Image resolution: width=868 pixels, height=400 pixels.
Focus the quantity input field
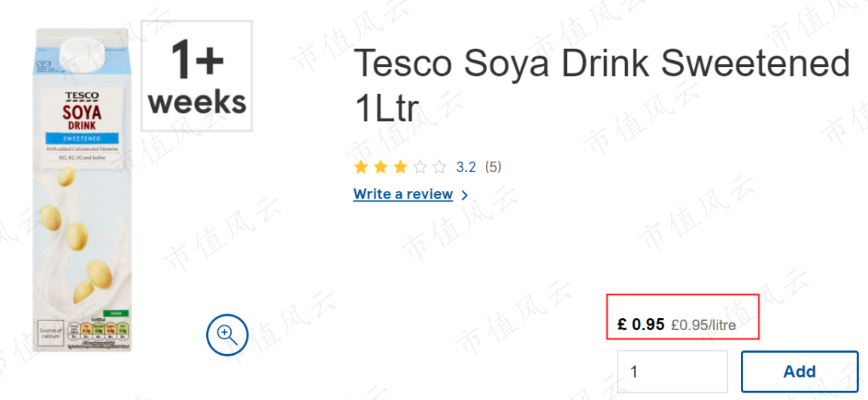[672, 371]
